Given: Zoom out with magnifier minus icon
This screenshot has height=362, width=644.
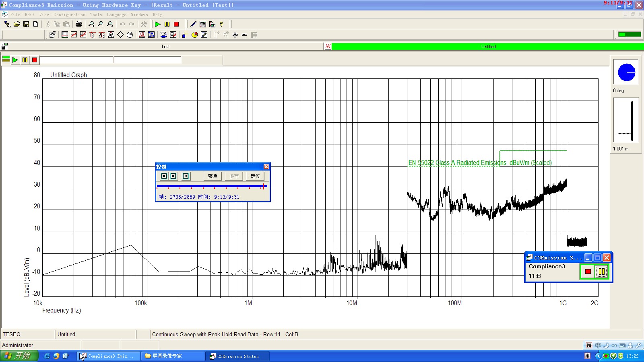Looking at the screenshot, I should tap(101, 24).
